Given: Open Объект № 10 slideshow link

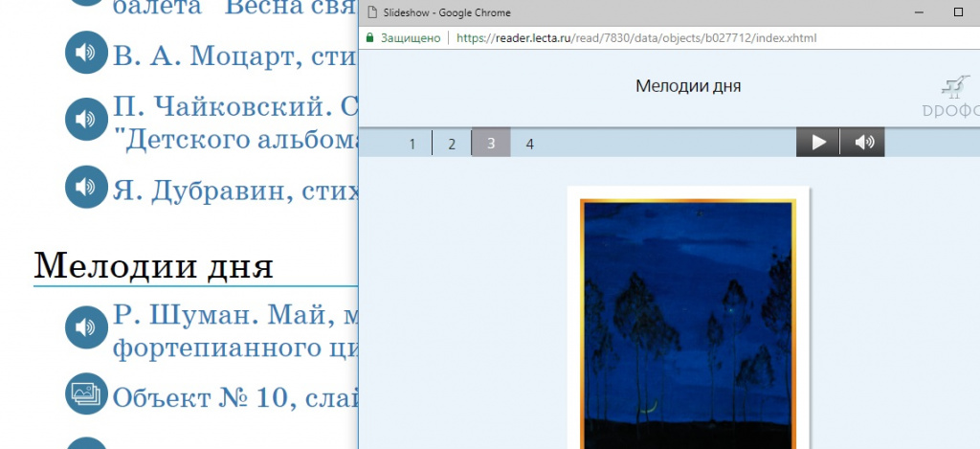Looking at the screenshot, I should [x=235, y=397].
